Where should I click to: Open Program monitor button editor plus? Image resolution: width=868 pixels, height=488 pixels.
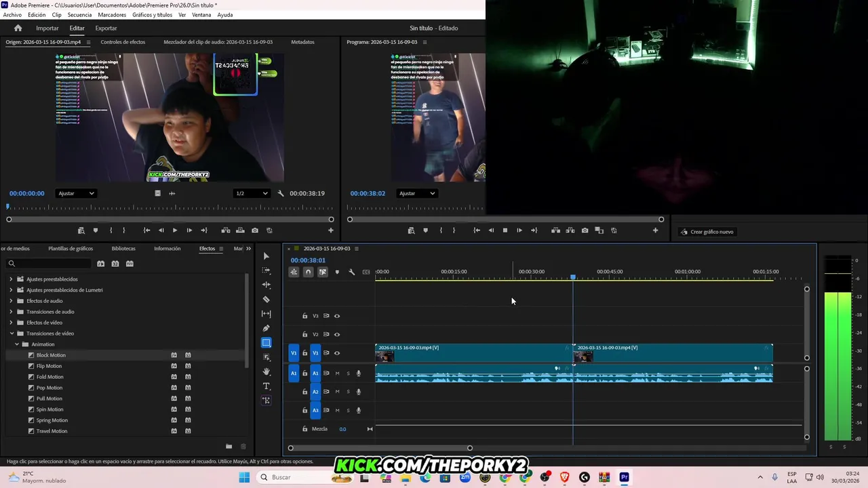pyautogui.click(x=655, y=230)
